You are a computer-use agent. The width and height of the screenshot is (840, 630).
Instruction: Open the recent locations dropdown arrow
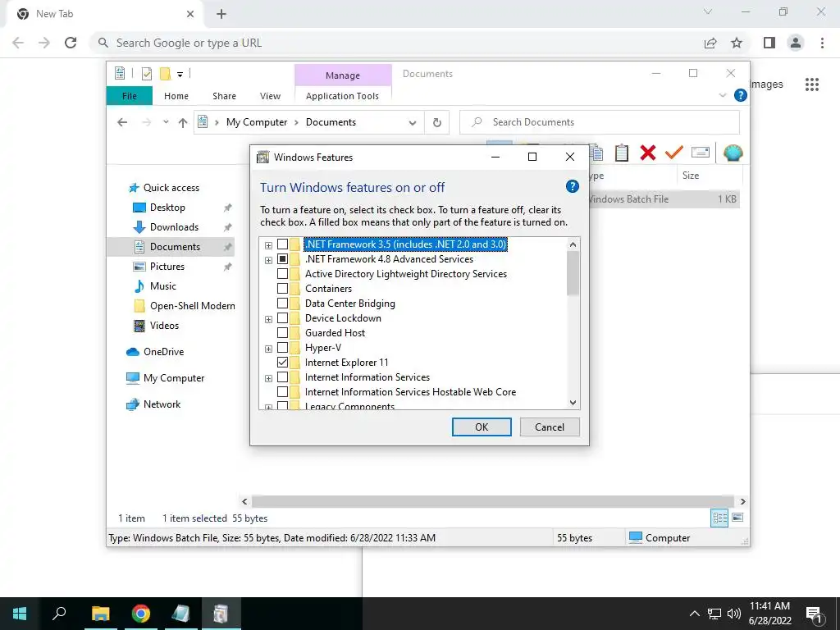[166, 122]
